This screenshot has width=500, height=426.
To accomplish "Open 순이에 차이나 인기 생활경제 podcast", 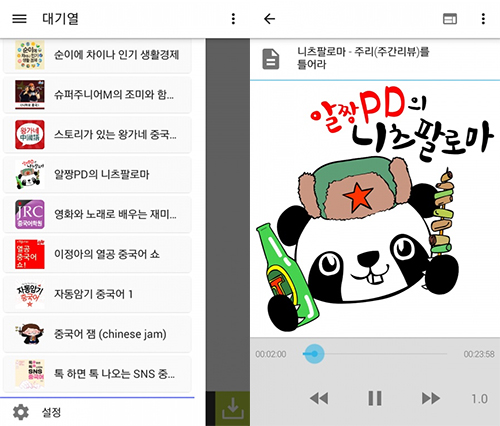I will [x=97, y=55].
